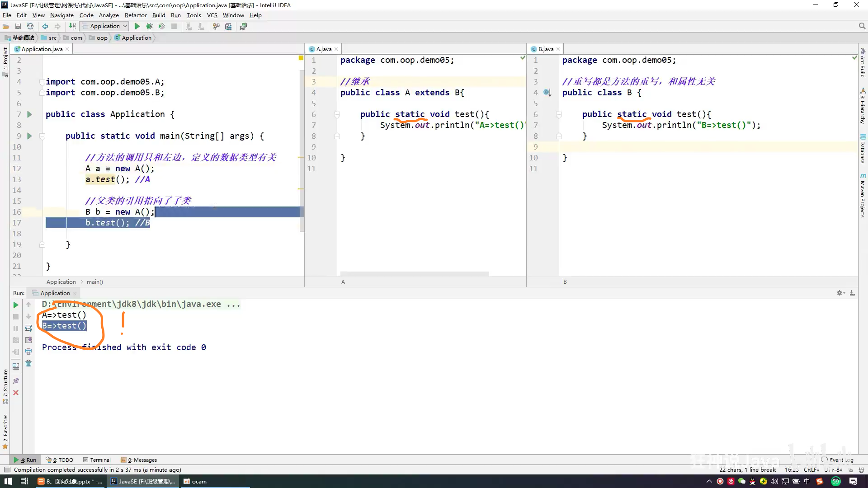Screen dimensions: 868x488
Task: Click the horizontal scrollbar in the A.java editor
Action: tap(414, 274)
